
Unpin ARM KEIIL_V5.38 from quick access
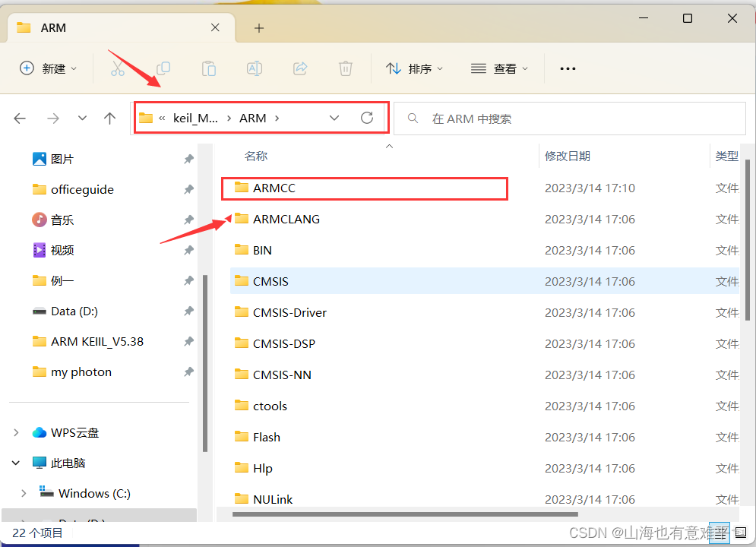pyautogui.click(x=188, y=341)
